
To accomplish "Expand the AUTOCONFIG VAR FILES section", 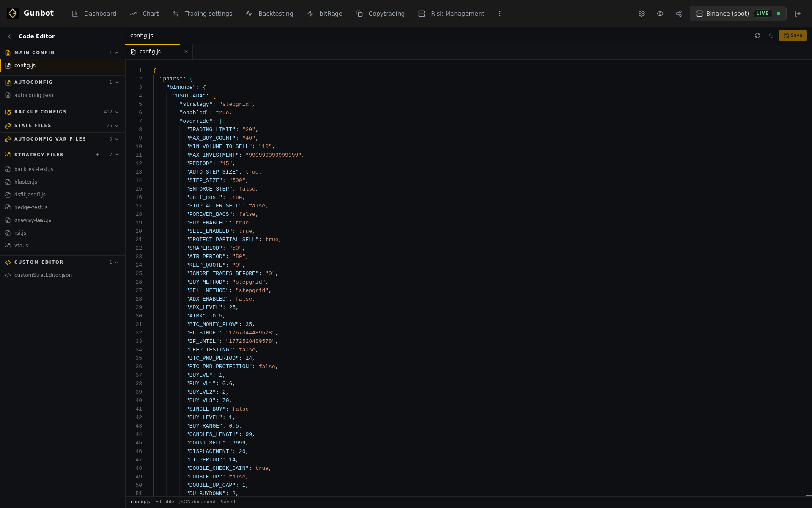I will [x=117, y=139].
